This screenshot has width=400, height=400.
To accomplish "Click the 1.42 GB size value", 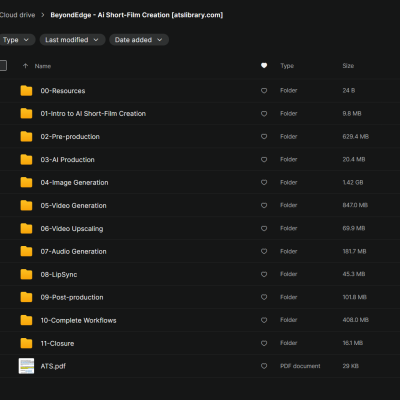I will [353, 182].
